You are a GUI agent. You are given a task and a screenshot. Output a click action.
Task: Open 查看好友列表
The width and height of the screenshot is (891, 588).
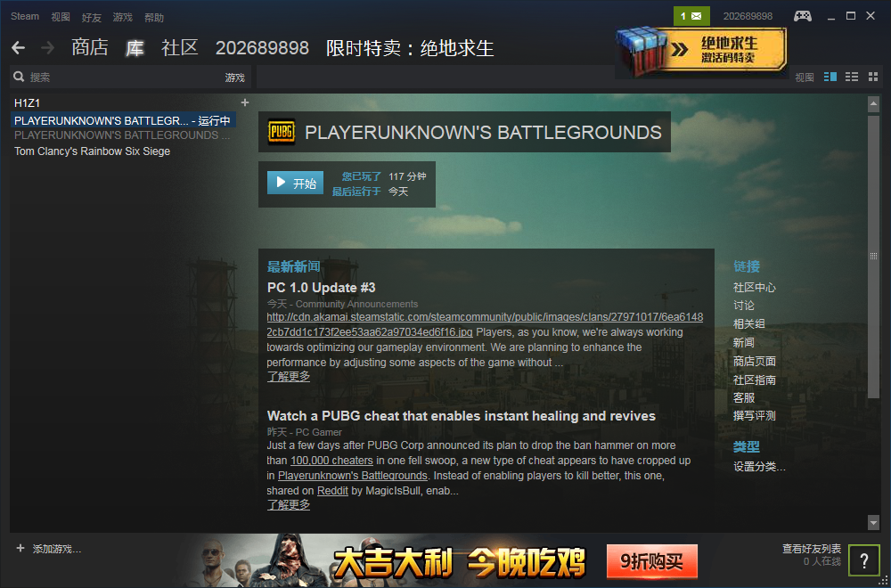point(812,549)
